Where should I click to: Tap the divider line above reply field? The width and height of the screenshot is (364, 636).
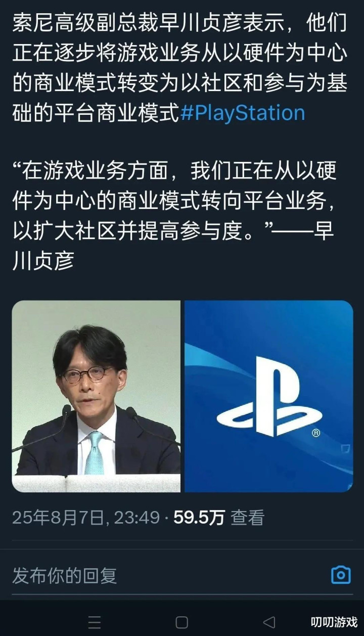[182, 549]
